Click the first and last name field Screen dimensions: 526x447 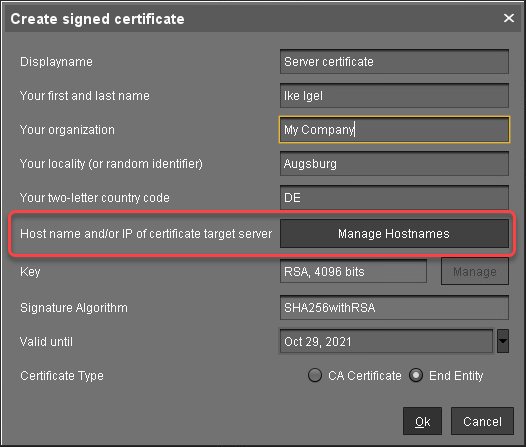coord(394,96)
